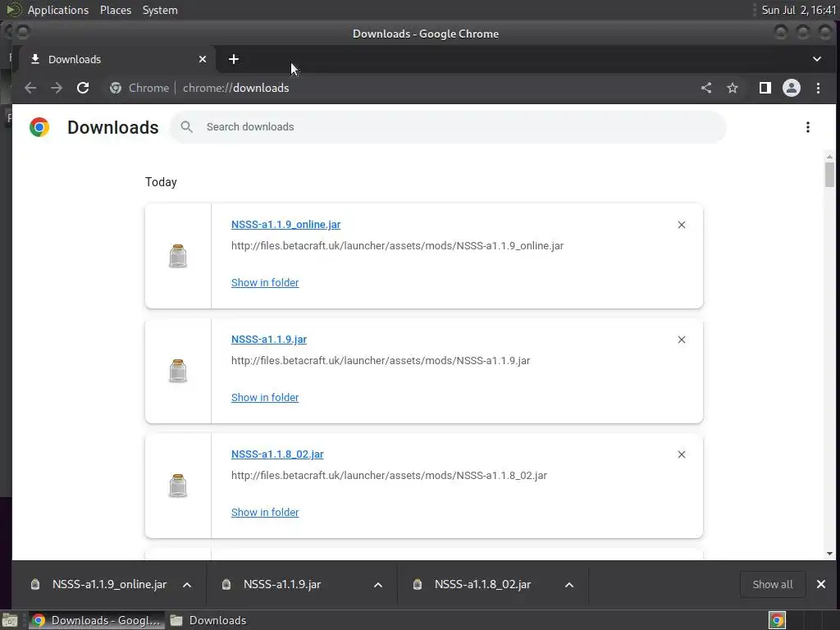Click the site info Chrome icon in address bar
Screen dimensions: 840x630
tap(115, 88)
